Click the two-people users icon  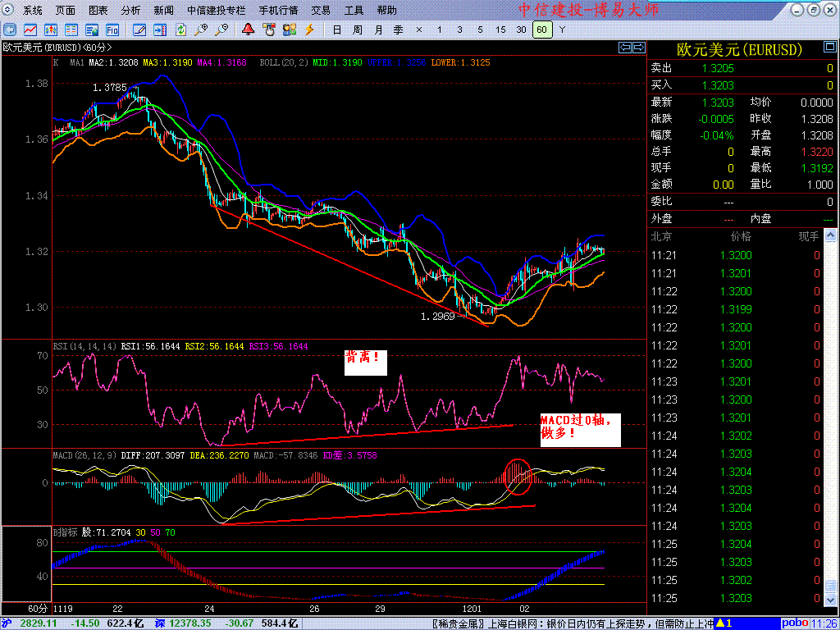coord(289,30)
